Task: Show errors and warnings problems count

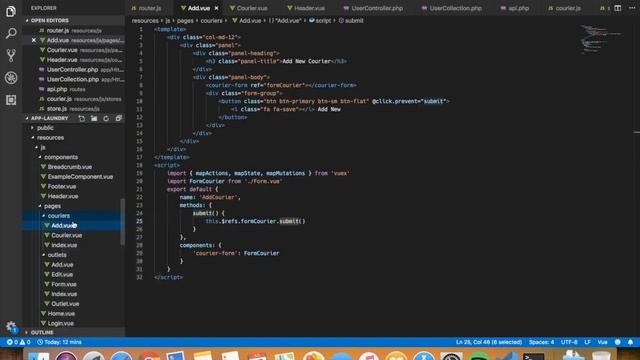Action: (x=18, y=342)
